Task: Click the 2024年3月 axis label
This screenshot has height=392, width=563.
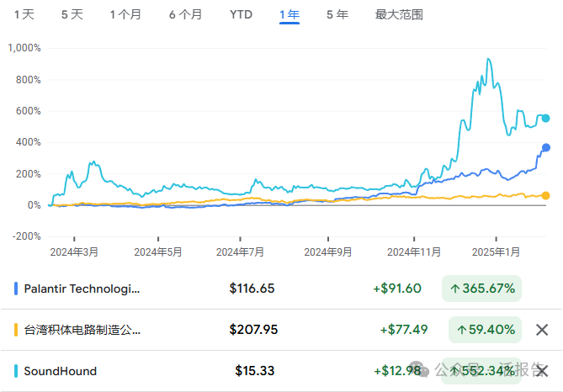Action: click(x=74, y=252)
